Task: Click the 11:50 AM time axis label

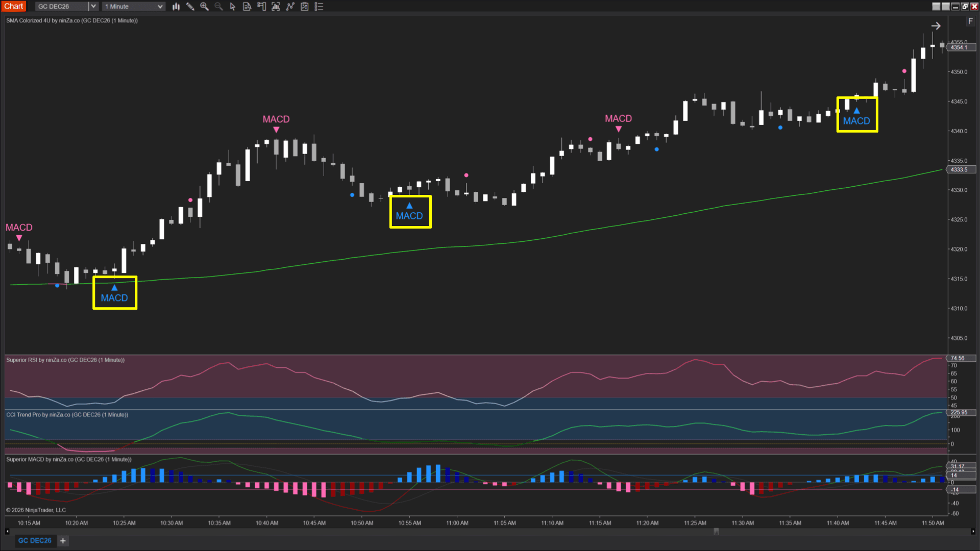Action: tap(933, 523)
